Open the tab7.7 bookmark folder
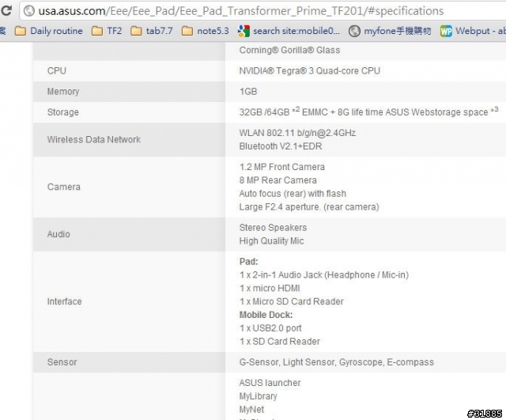The width and height of the screenshot is (506, 420). click(152, 31)
